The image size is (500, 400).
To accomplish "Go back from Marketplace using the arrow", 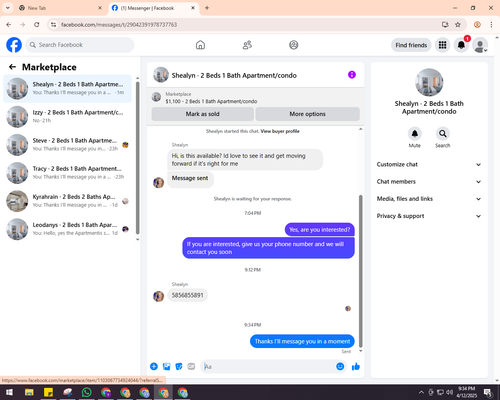I will pos(13,67).
